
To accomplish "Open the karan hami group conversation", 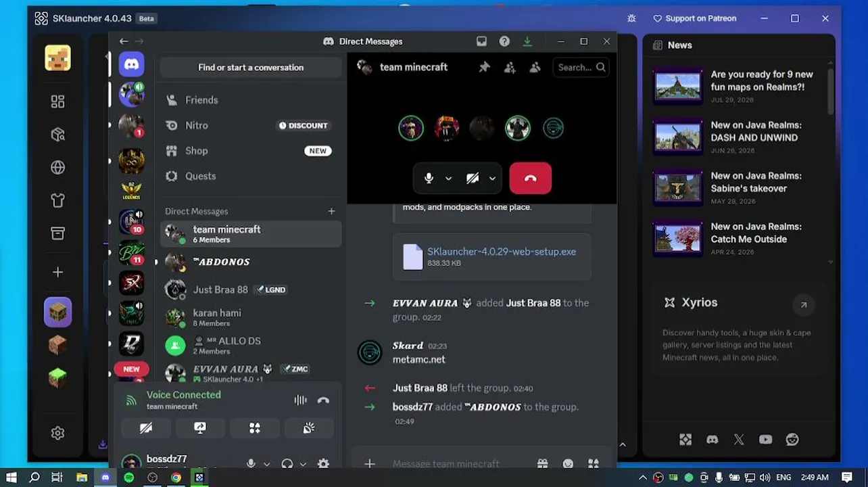I will click(251, 317).
